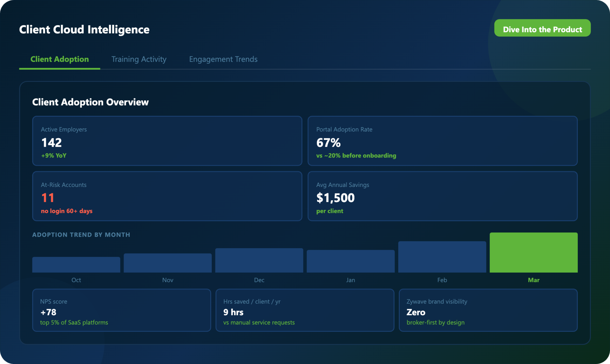Open the Engagement Trends tab
Viewport: 610px width, 364px height.
pyautogui.click(x=223, y=59)
